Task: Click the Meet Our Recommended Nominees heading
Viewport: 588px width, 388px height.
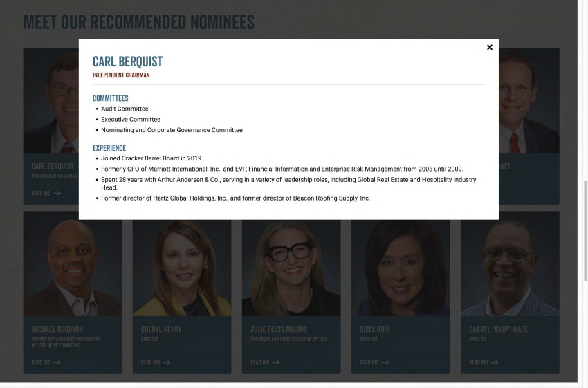Action: click(x=139, y=21)
